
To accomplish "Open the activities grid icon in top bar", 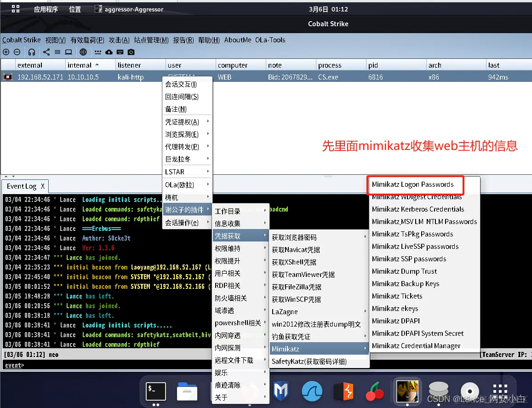I will click(16, 9).
